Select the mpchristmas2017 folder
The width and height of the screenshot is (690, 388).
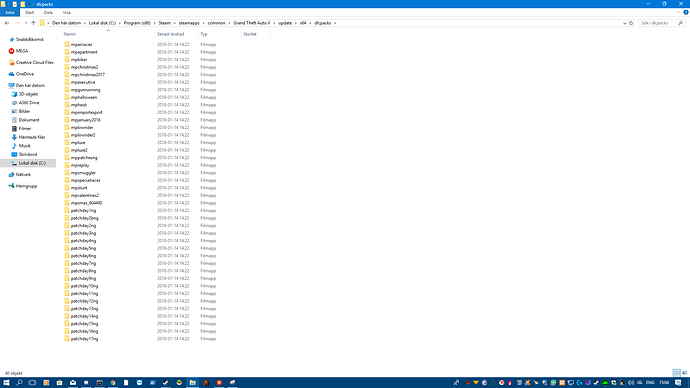[x=88, y=75]
